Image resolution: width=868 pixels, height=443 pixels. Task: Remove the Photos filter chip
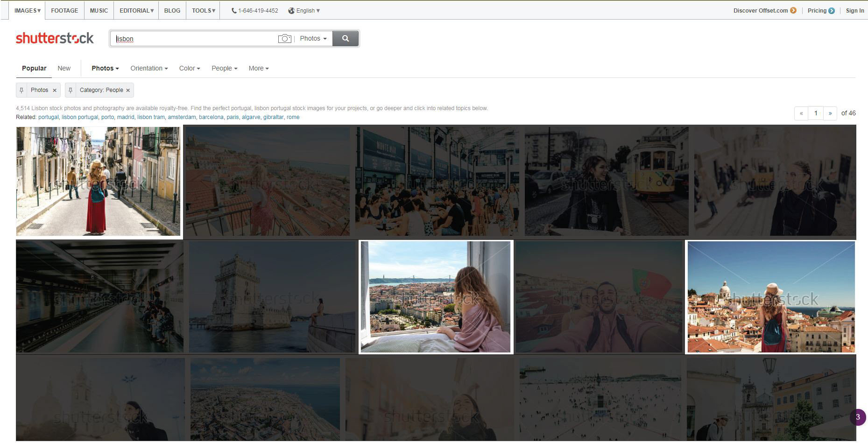55,91
